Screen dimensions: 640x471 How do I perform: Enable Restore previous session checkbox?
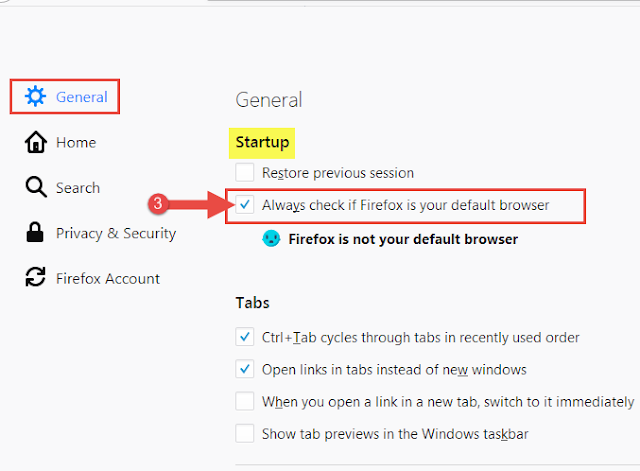coord(244,172)
